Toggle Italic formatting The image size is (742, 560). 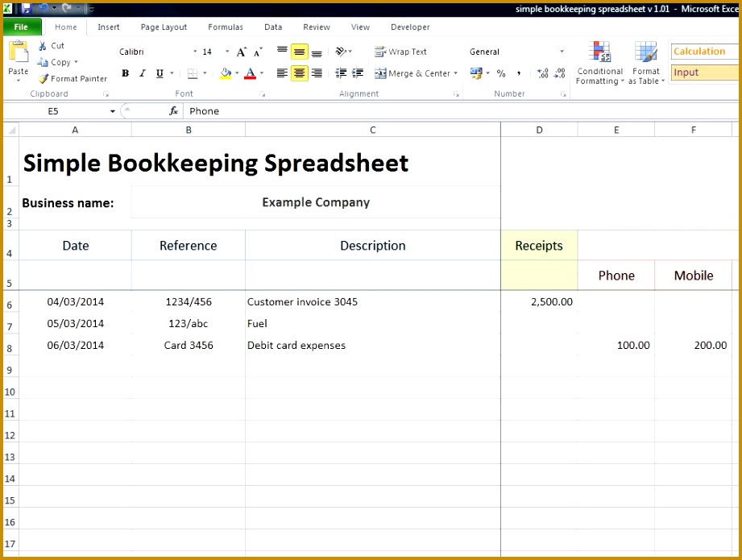(x=142, y=73)
